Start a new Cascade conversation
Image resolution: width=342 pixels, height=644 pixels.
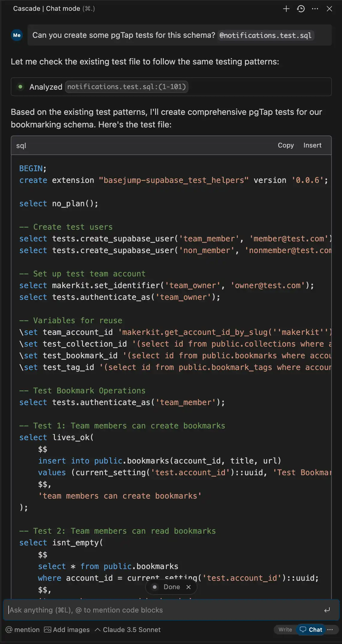[286, 9]
